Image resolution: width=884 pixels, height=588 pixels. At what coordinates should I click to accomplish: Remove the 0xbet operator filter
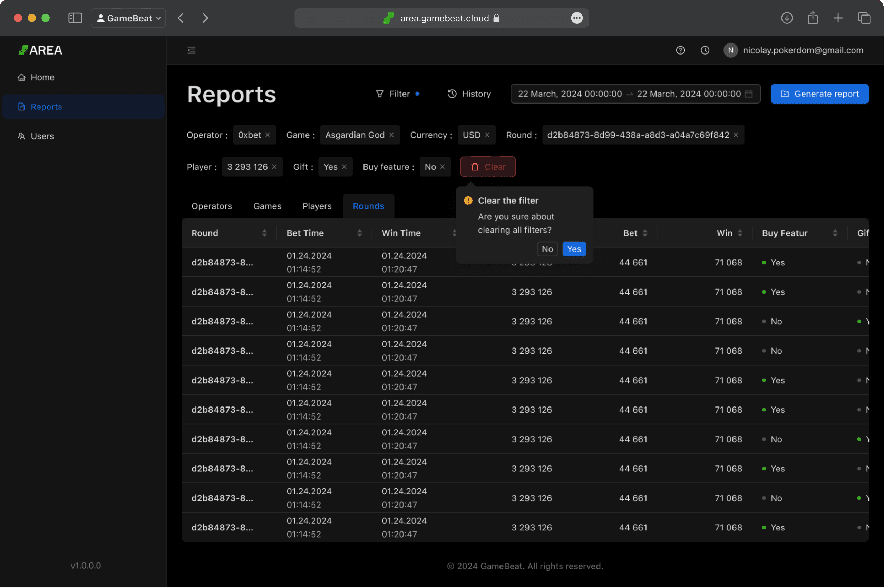268,135
